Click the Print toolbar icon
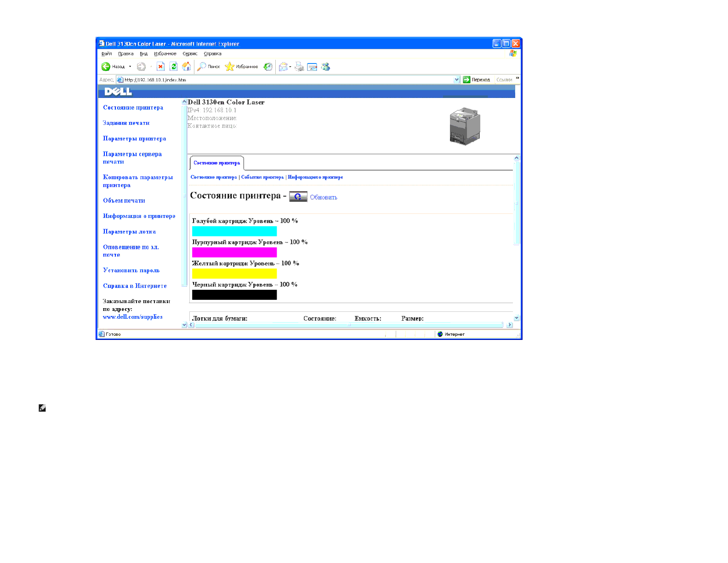Image resolution: width=728 pixels, height=563 pixels. click(x=299, y=67)
